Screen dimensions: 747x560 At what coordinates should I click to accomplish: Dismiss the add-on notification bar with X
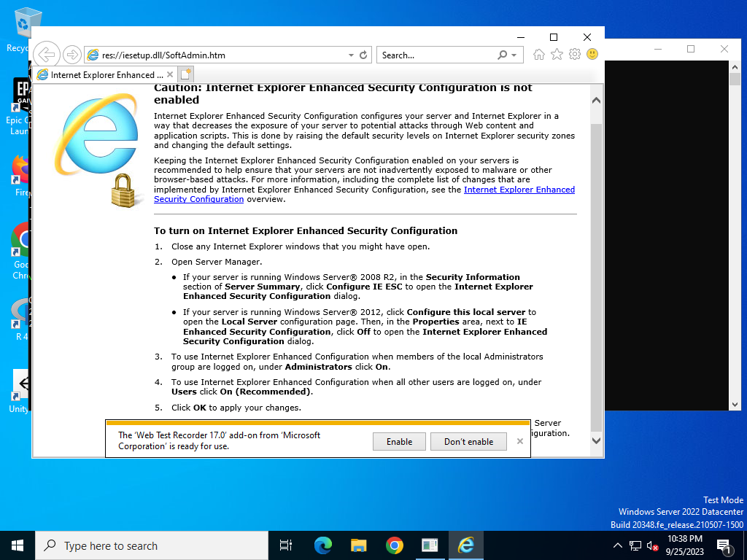click(520, 441)
